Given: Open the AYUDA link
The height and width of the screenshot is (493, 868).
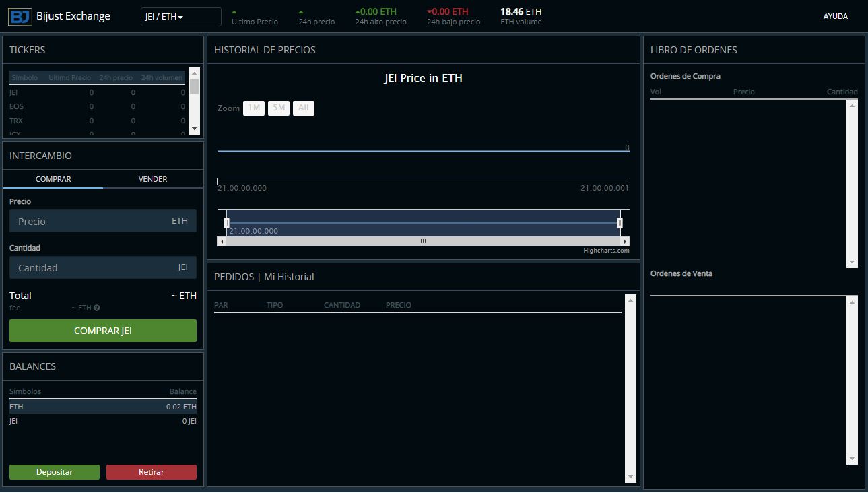Looking at the screenshot, I should (835, 15).
